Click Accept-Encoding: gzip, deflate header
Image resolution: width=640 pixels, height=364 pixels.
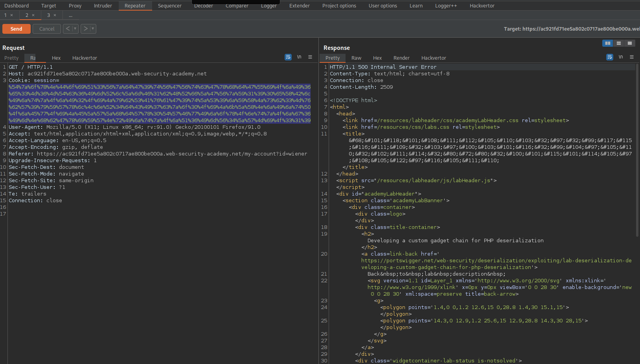[56, 147]
